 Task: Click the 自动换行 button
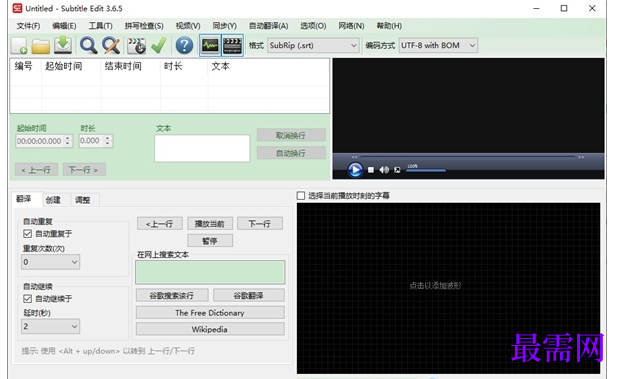tap(291, 153)
